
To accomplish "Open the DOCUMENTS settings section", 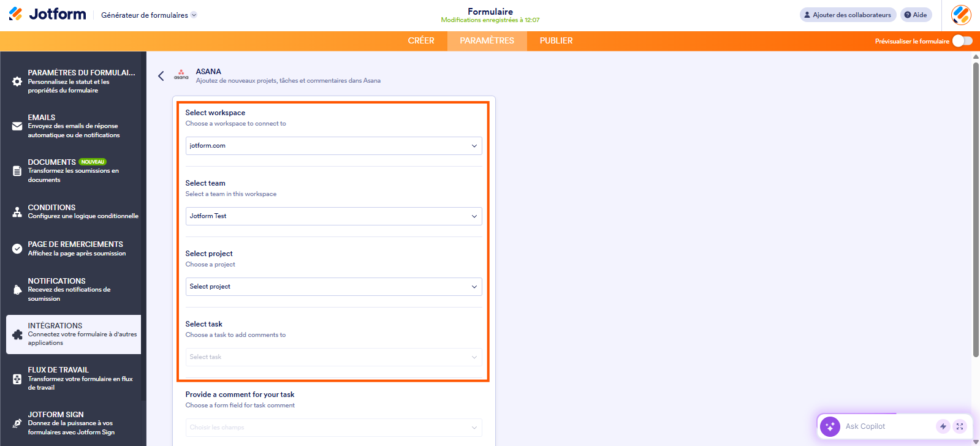I will click(x=74, y=171).
